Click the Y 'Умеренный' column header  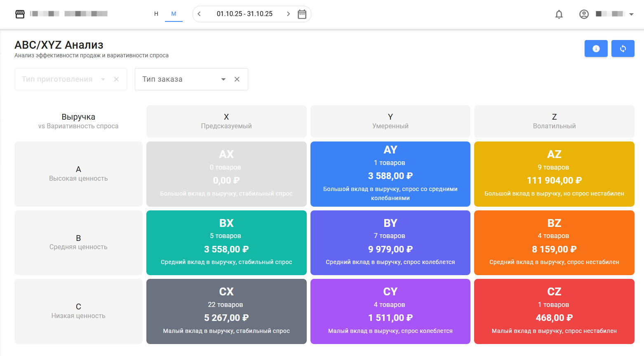[x=390, y=121]
